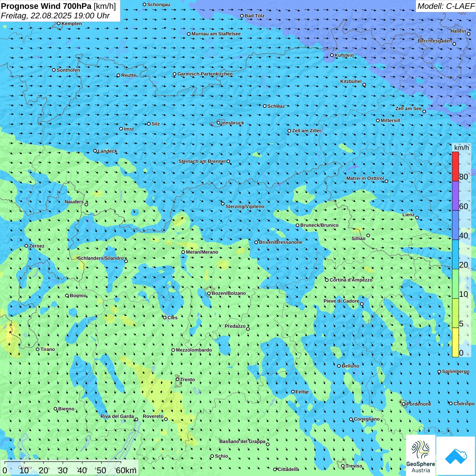The height and width of the screenshot is (476, 476).
Task: Click the Cortina d'Ampezzo label
Action: click(351, 280)
